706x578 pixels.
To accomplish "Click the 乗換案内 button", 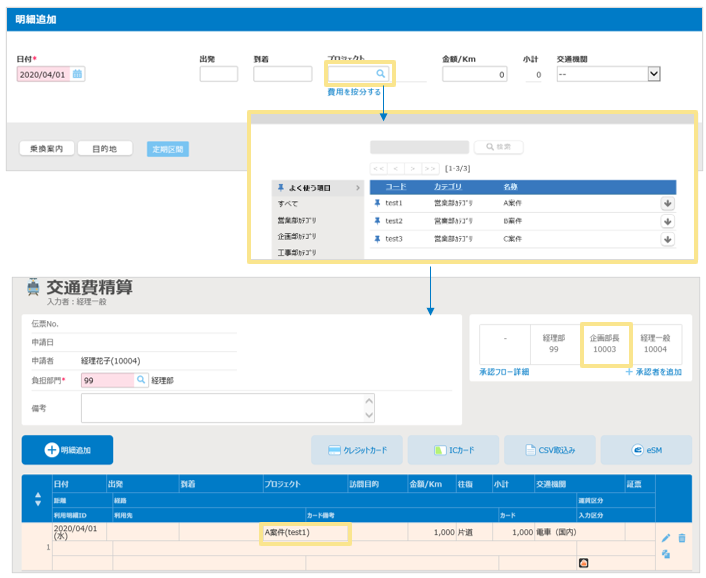I will tap(47, 148).
